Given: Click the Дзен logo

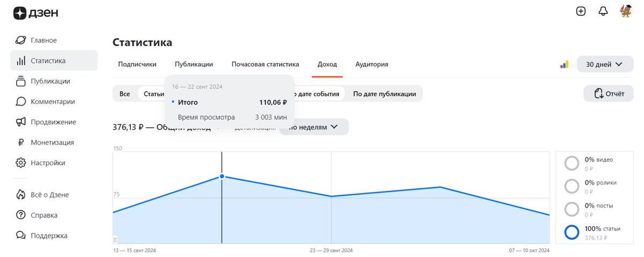Looking at the screenshot, I should [35, 13].
